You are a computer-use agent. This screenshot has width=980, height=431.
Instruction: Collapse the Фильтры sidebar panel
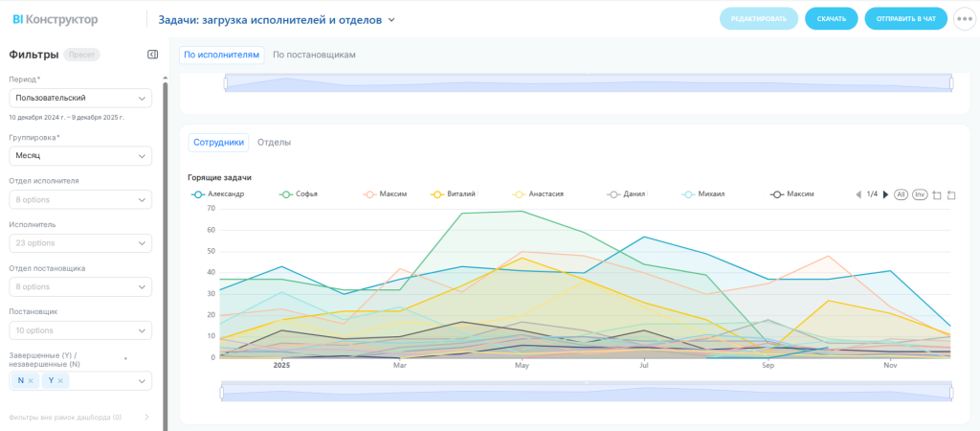click(x=152, y=55)
